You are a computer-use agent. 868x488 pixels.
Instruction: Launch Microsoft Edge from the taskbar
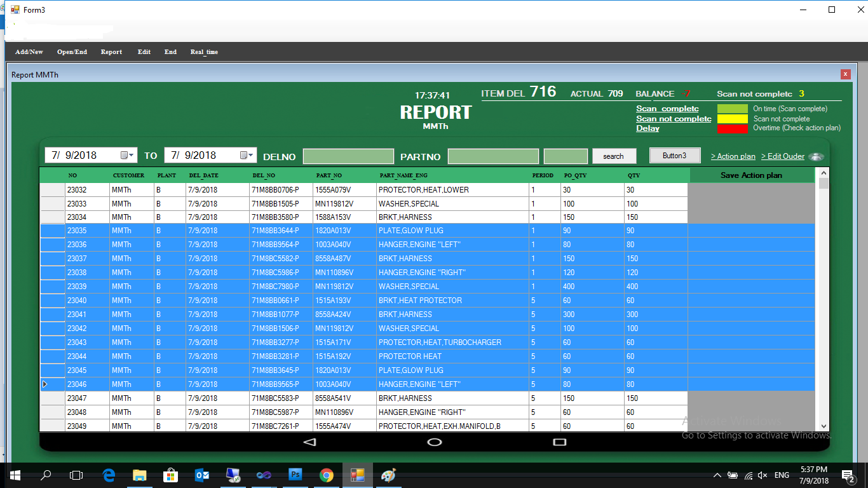pos(109,475)
